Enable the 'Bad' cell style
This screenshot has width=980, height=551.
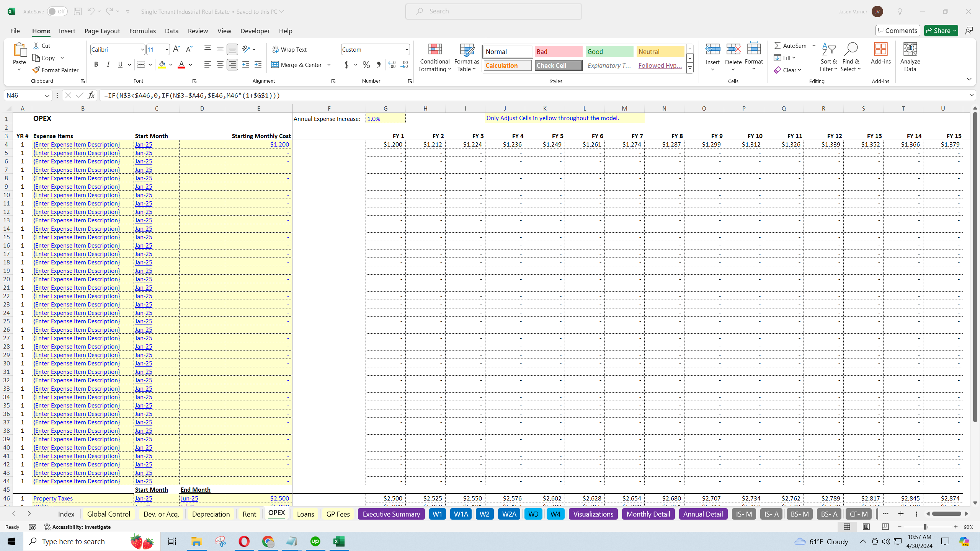tap(559, 51)
